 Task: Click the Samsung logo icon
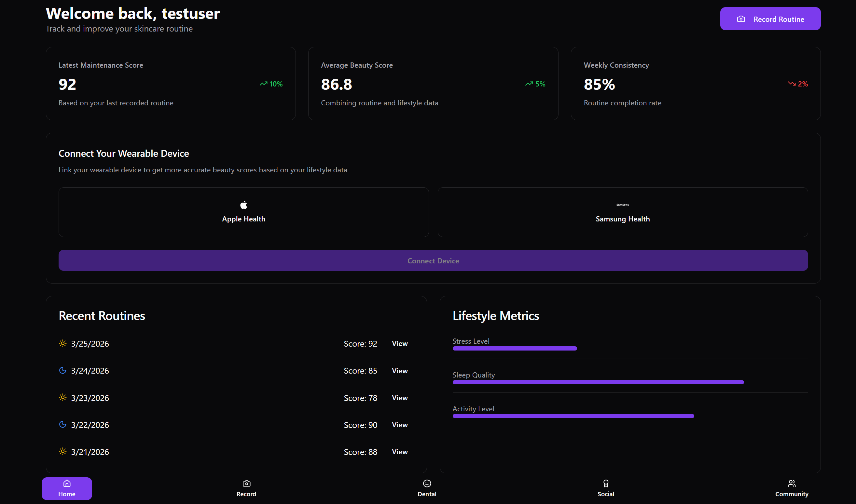tap(622, 205)
